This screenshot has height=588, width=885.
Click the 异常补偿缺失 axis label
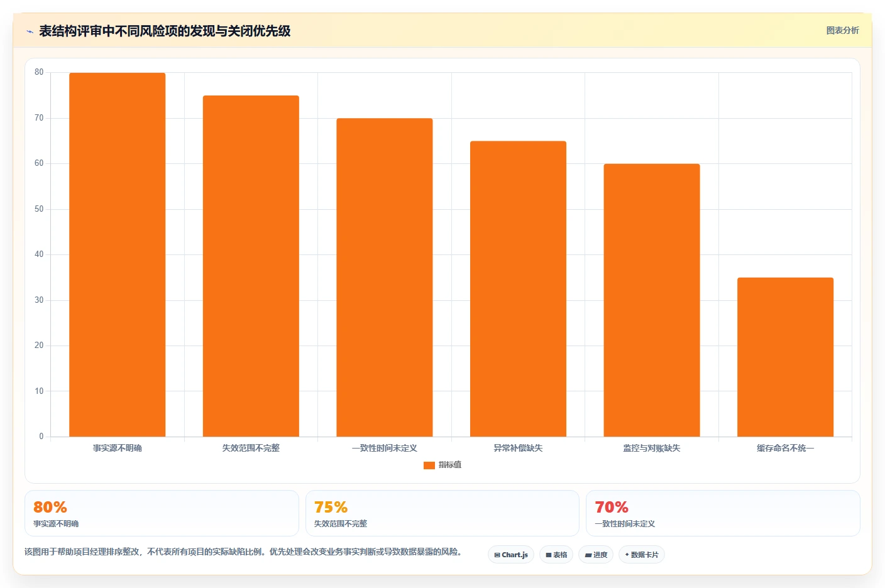(x=518, y=448)
